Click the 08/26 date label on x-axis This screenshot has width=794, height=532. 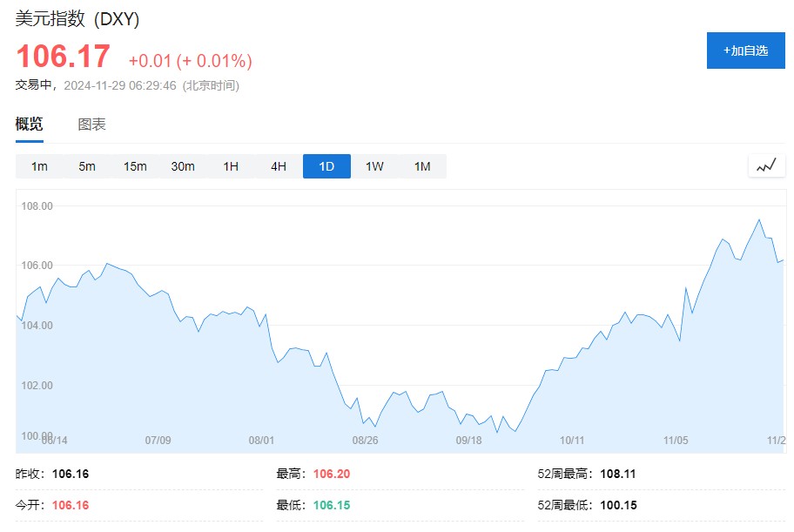click(365, 441)
